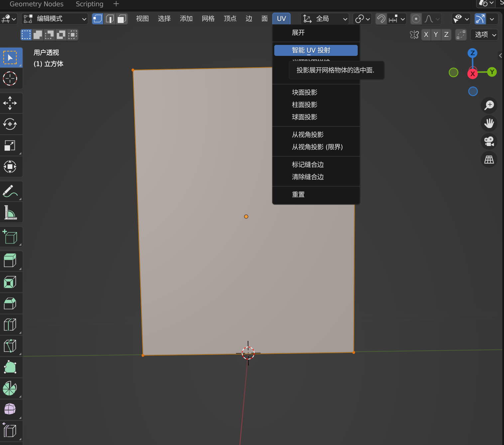Select the Poly Build tool

pyautogui.click(x=10, y=367)
